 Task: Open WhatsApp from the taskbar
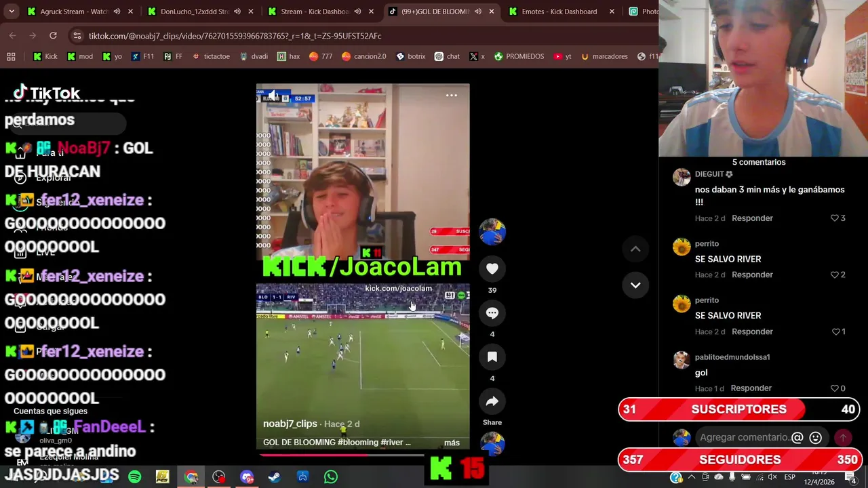pyautogui.click(x=331, y=476)
